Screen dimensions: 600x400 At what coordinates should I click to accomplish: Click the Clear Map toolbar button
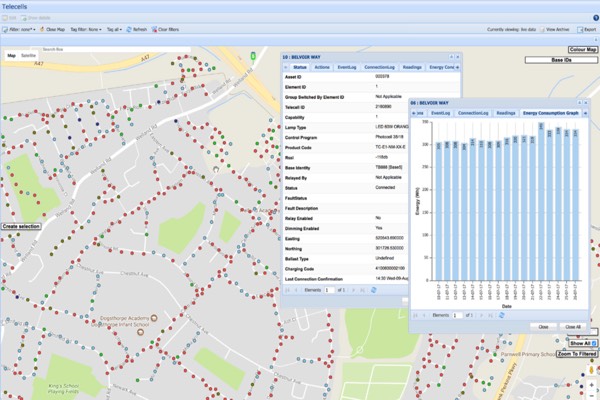point(52,29)
